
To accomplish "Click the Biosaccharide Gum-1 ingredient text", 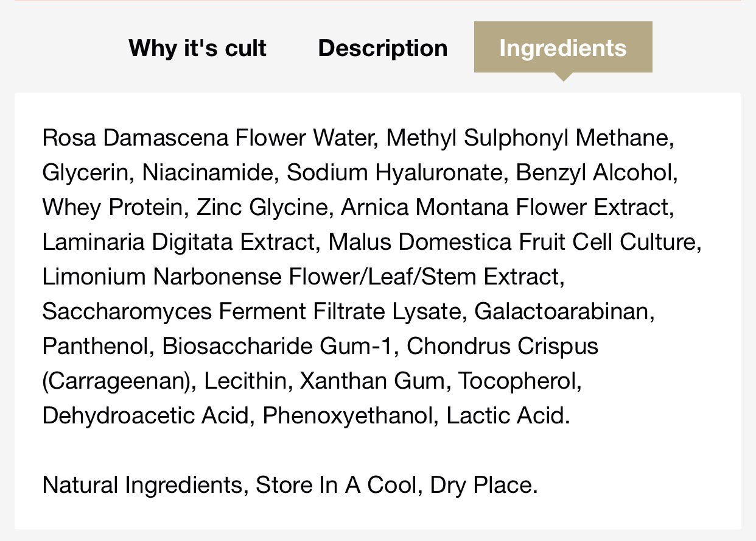I will (x=277, y=346).
